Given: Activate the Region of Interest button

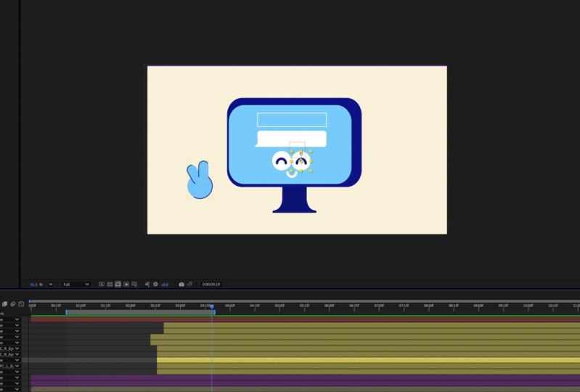Looking at the screenshot, I should click(x=126, y=285).
